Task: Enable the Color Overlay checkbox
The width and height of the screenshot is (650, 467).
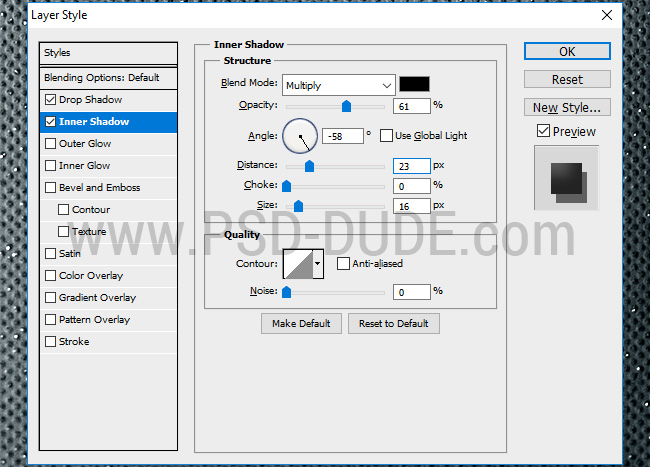Action: 51,276
